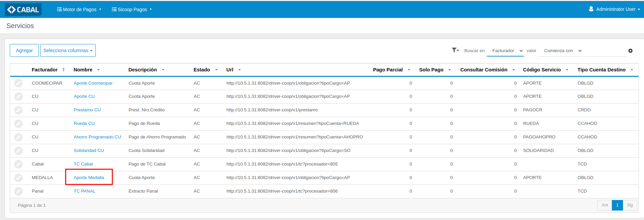The image size is (644, 220).
Task: Open the Motor de Pagos menu
Action: tap(79, 9)
